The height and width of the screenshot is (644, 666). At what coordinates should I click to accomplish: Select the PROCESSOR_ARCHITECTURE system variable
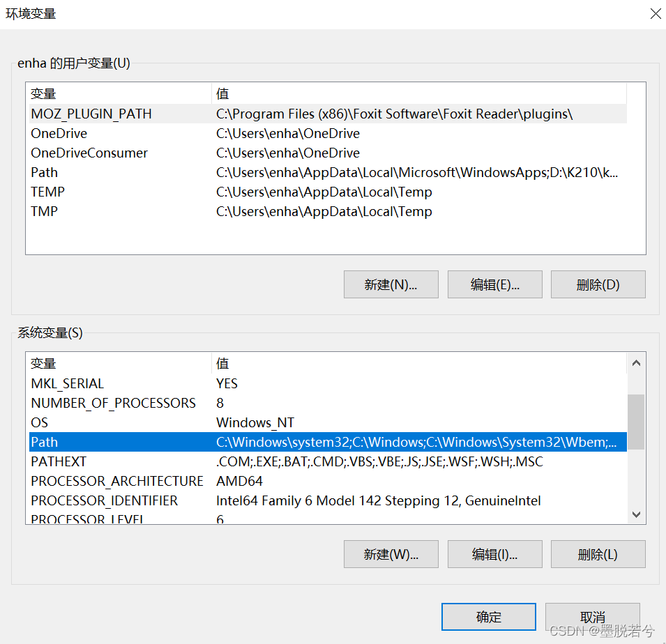pyautogui.click(x=328, y=481)
